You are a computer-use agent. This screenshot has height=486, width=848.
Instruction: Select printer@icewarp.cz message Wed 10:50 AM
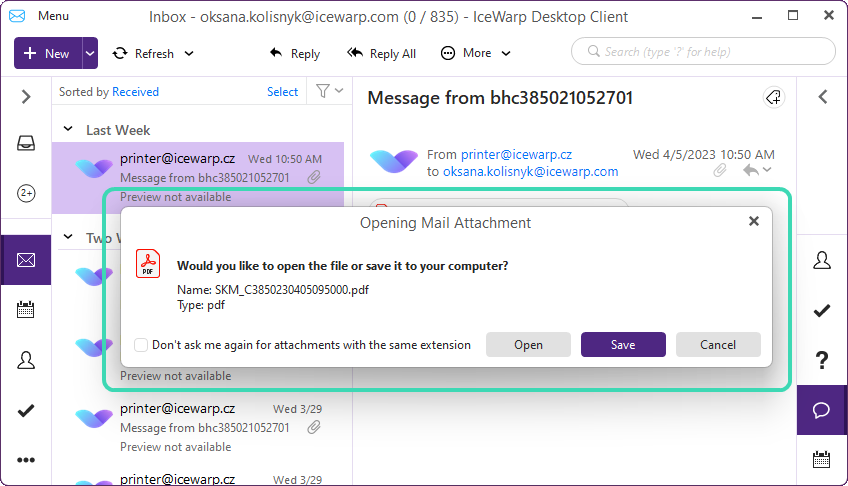click(x=198, y=177)
